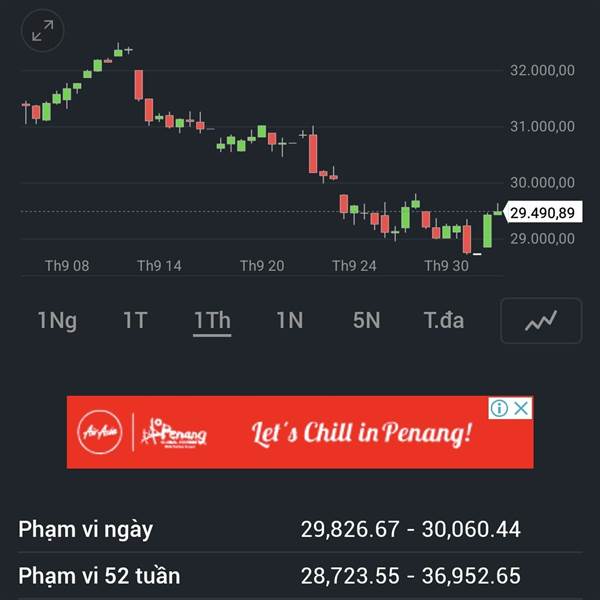The width and height of the screenshot is (600, 600).
Task: Click the ad info icon
Action: point(499,408)
